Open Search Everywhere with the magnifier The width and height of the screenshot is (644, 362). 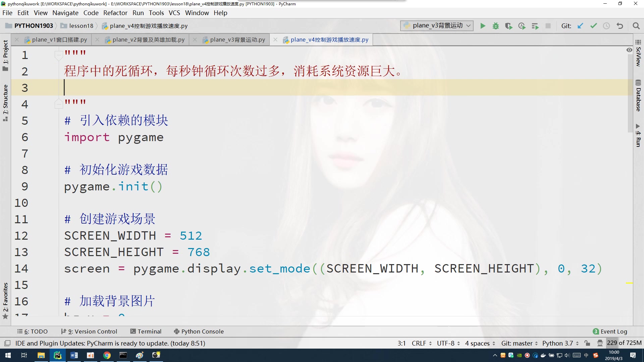tap(636, 26)
